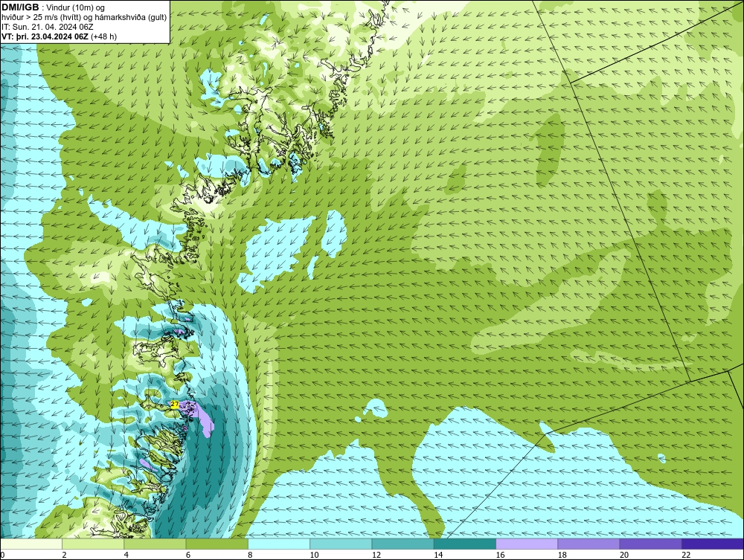Click the yellow 27 gust label
744x560 pixels.
(175, 404)
